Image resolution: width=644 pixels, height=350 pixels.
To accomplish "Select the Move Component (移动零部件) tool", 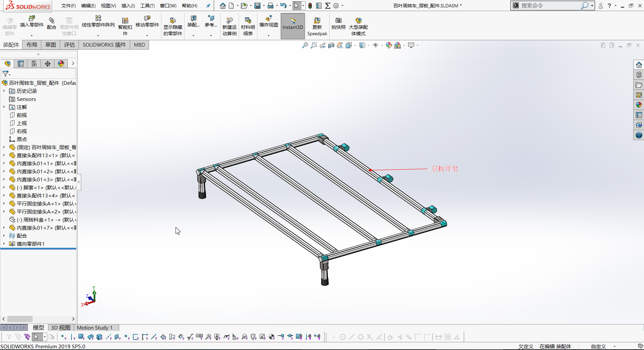I will (147, 19).
